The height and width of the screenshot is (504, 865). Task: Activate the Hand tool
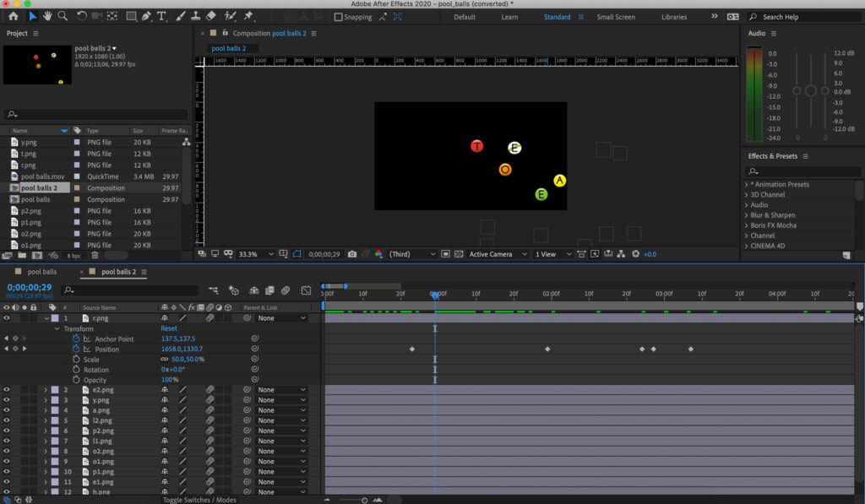pyautogui.click(x=46, y=16)
